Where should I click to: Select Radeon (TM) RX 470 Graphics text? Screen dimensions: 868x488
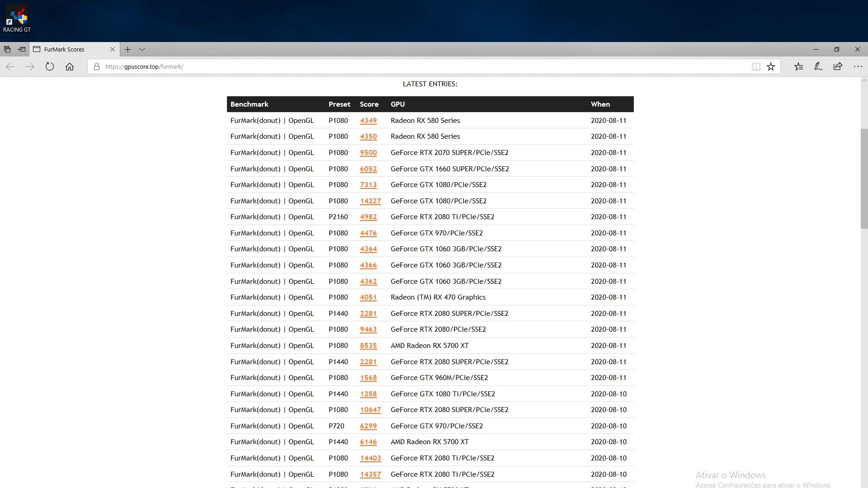point(438,297)
